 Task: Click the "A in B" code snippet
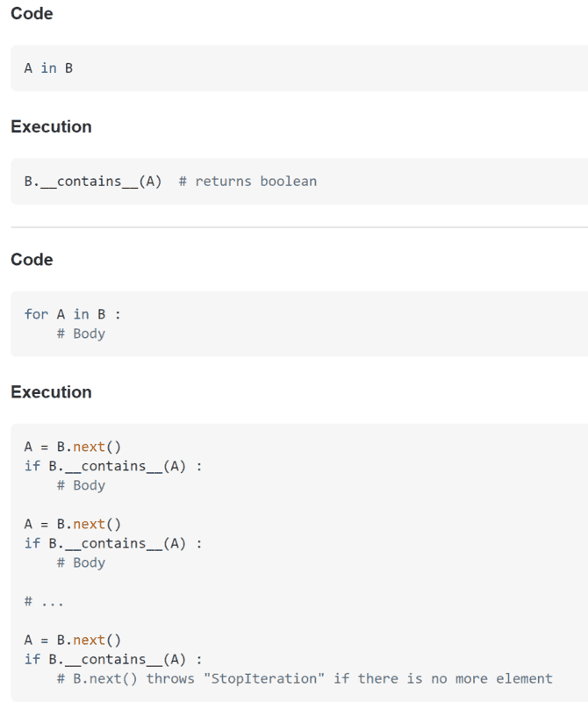pos(48,68)
